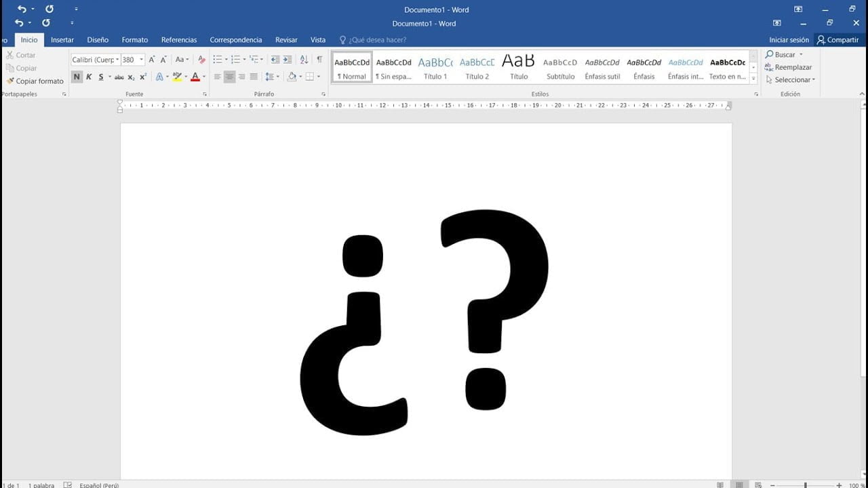Apply subscript formatting
The width and height of the screenshot is (868, 488).
pyautogui.click(x=131, y=77)
